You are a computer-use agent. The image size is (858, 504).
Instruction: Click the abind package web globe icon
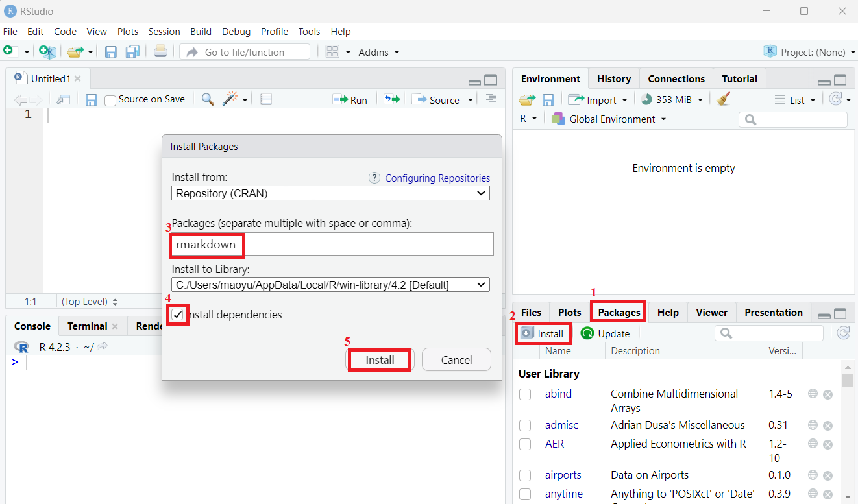pyautogui.click(x=813, y=393)
